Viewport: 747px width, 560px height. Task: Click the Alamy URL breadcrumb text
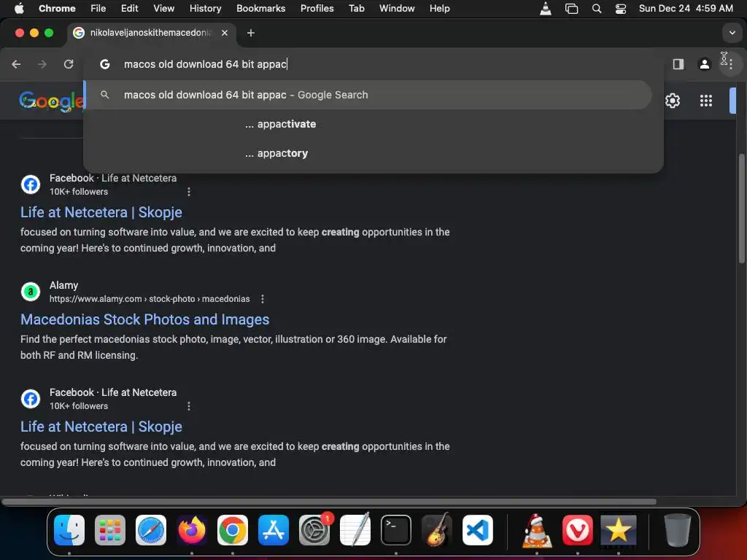coord(150,299)
